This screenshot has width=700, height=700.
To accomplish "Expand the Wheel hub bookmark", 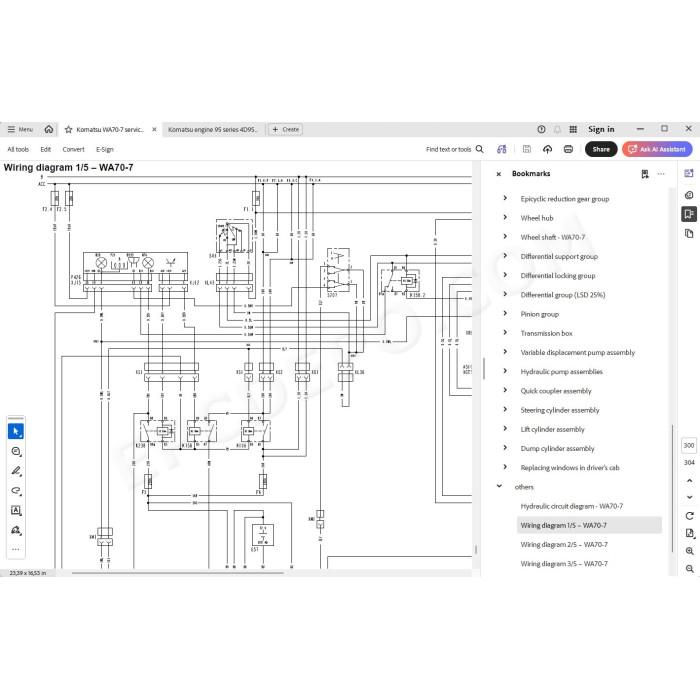I will tap(505, 217).
